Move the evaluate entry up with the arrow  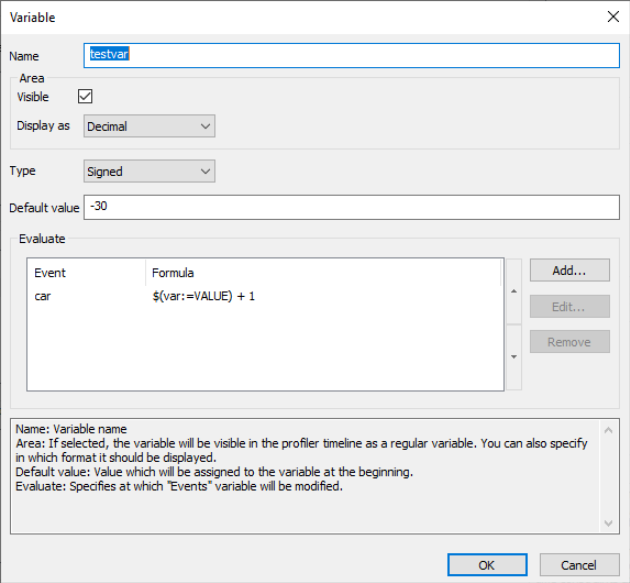point(514,290)
